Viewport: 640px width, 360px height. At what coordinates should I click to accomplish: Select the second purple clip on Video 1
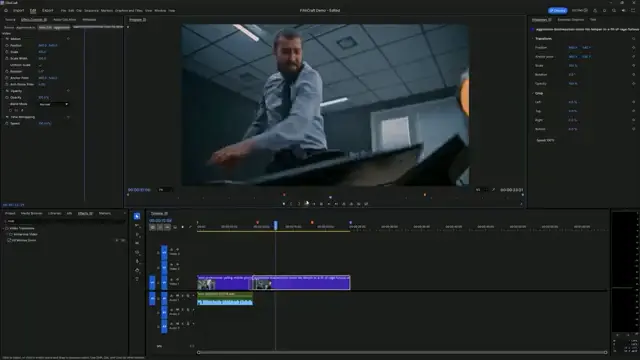tap(301, 282)
